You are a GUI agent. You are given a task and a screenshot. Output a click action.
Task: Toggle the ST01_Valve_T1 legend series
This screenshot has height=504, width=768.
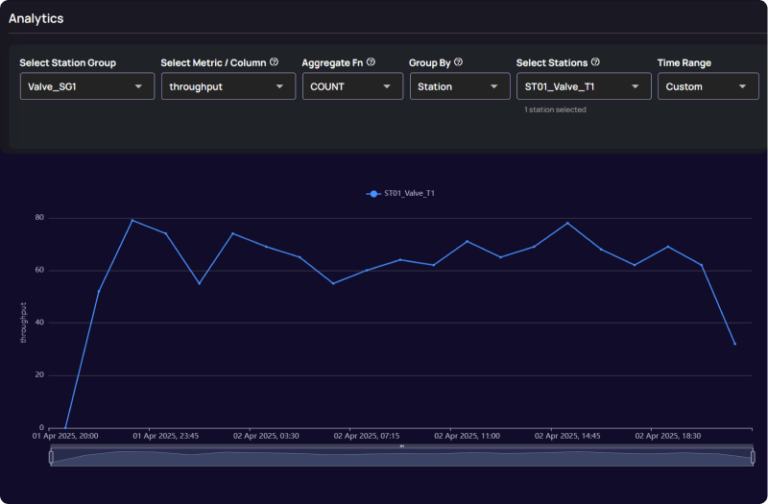[x=401, y=193]
